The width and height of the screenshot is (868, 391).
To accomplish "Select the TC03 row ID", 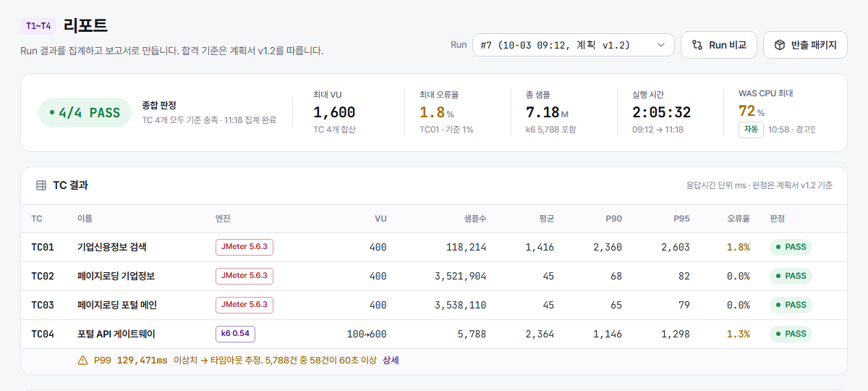I will click(43, 305).
